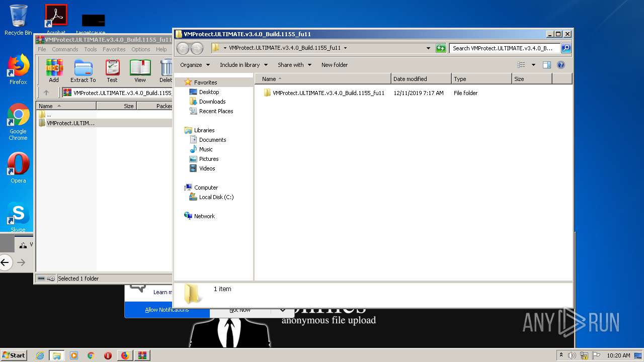This screenshot has height=362, width=644.
Task: Select Computer in navigation pane
Action: point(206,188)
